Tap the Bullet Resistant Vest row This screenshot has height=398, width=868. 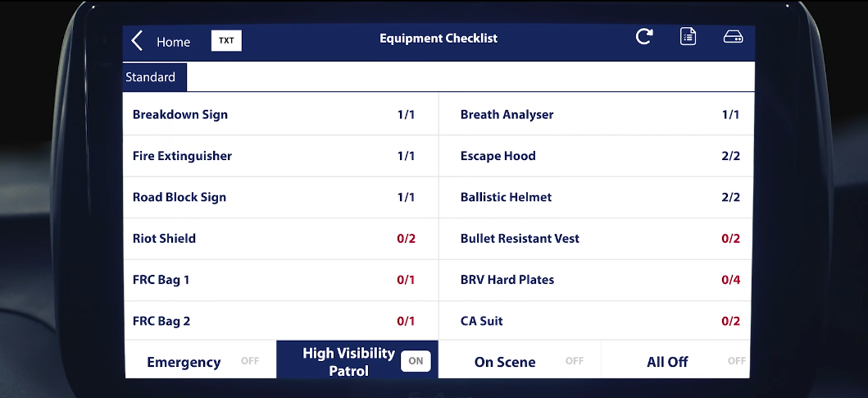(596, 239)
